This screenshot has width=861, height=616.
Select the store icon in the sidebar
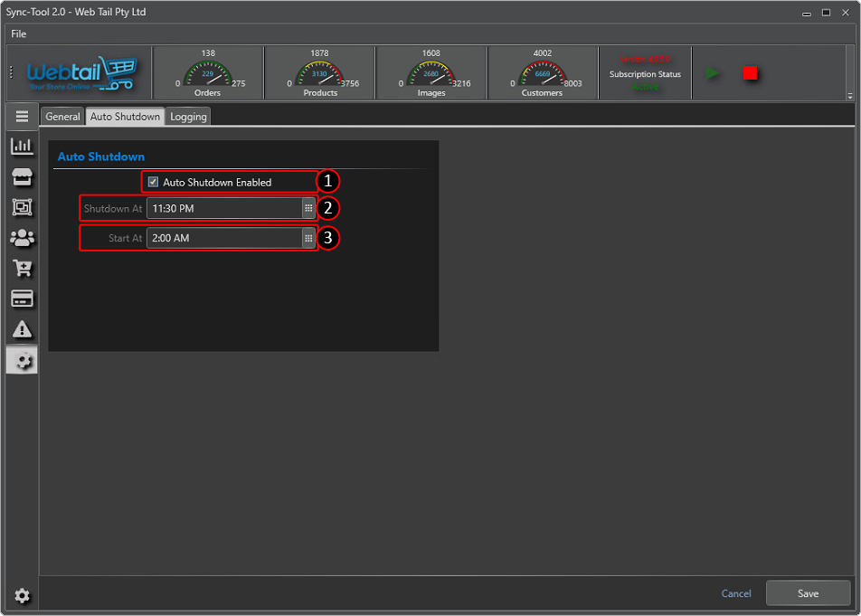(x=22, y=176)
